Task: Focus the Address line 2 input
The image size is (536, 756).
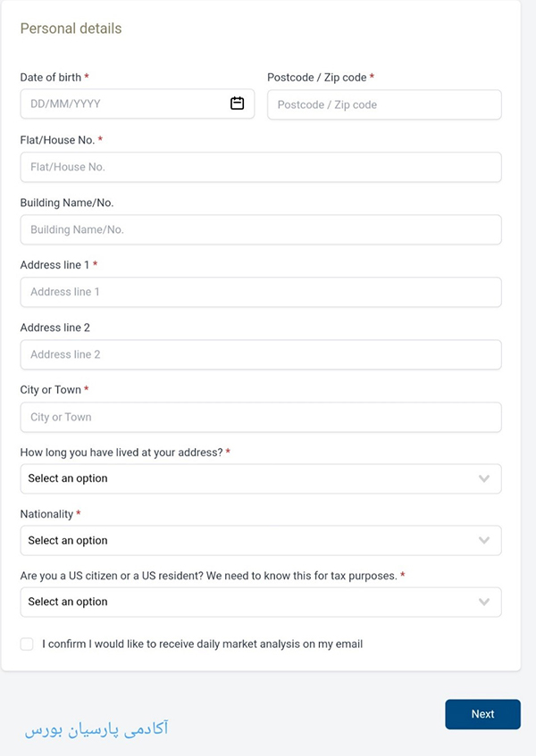Action: coord(260,354)
